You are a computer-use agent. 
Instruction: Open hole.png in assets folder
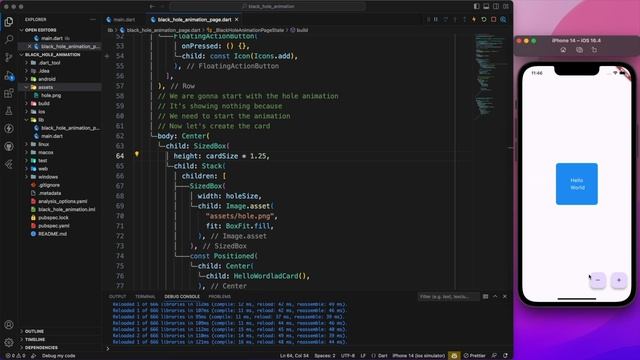point(51,96)
